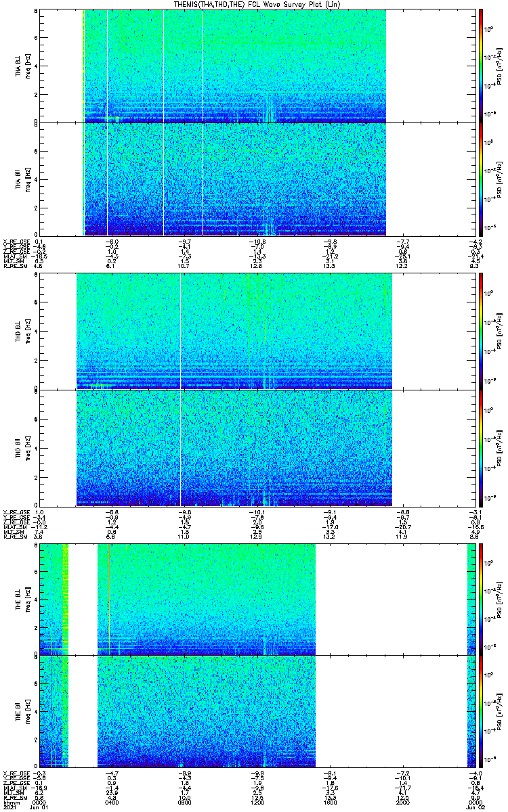
Task: Click the THE X_RE_GSE value -4.7
Action: [x=112, y=773]
